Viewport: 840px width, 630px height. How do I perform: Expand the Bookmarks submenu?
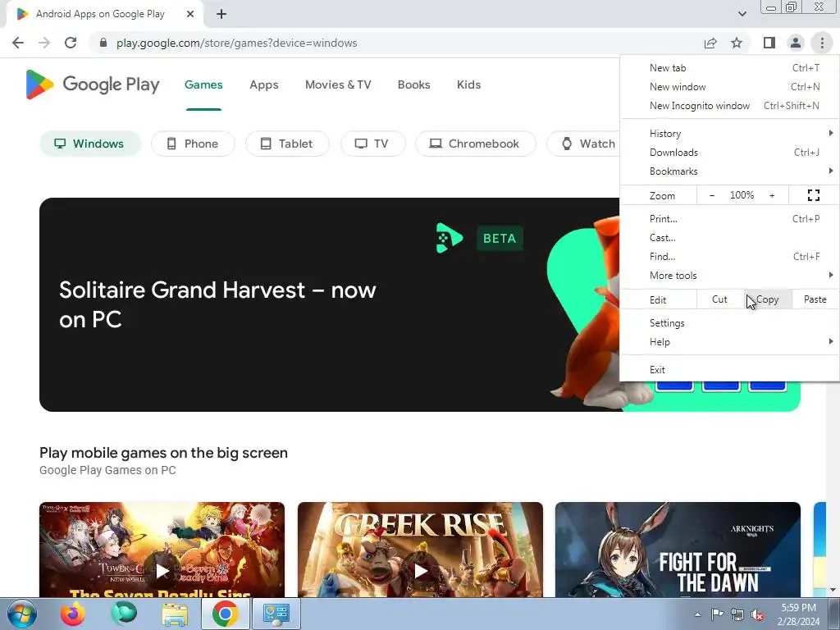[729, 171]
